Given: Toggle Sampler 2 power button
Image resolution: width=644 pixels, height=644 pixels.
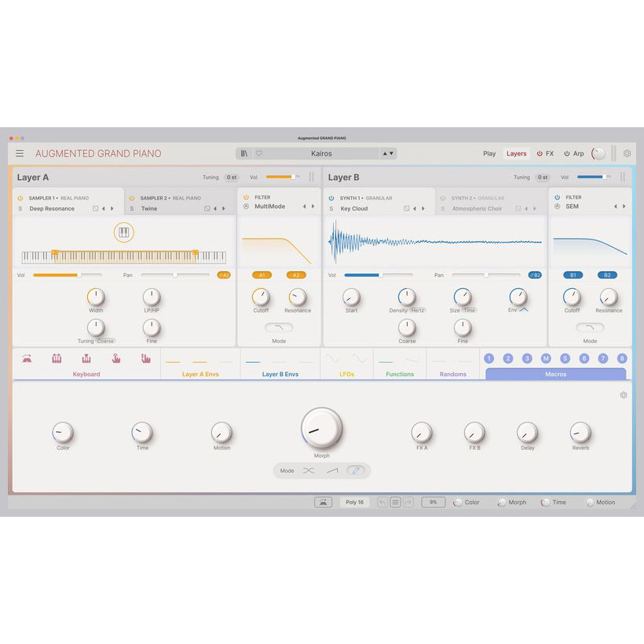Looking at the screenshot, I should point(132,198).
